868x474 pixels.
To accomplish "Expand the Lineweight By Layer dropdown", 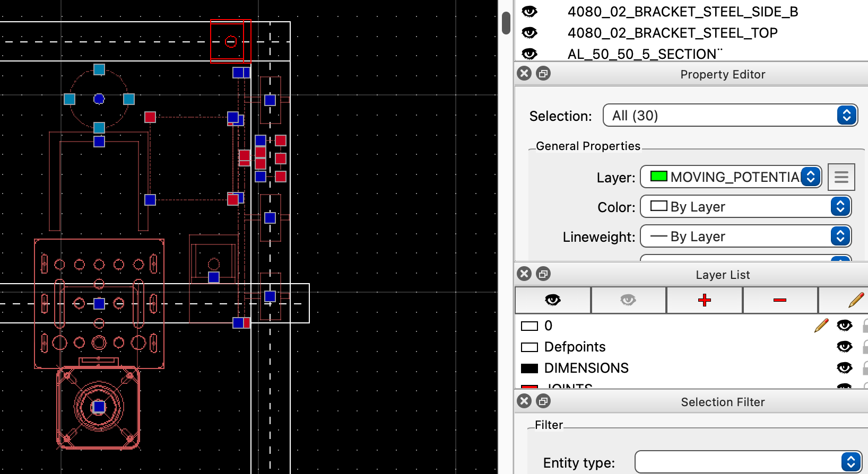I will pyautogui.click(x=745, y=236).
